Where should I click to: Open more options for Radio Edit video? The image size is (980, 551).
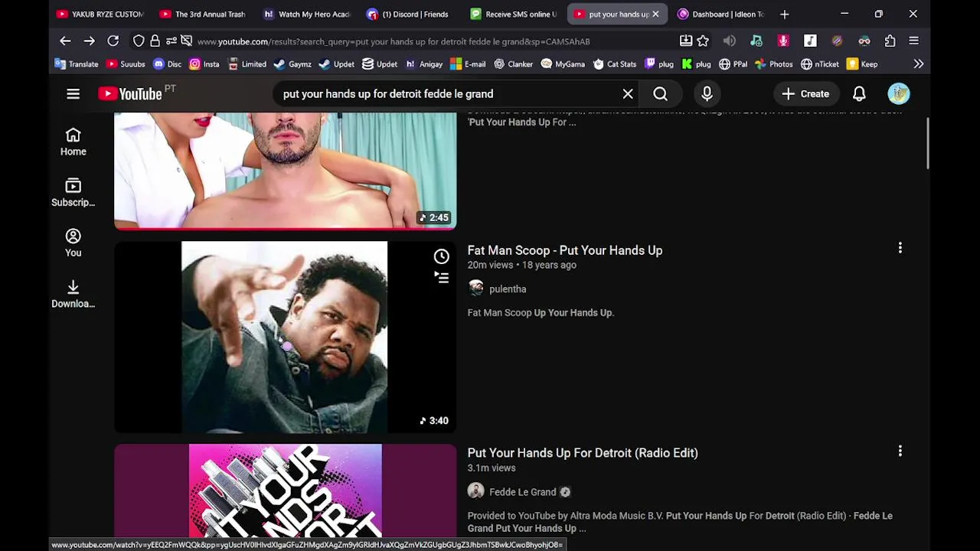click(x=900, y=452)
